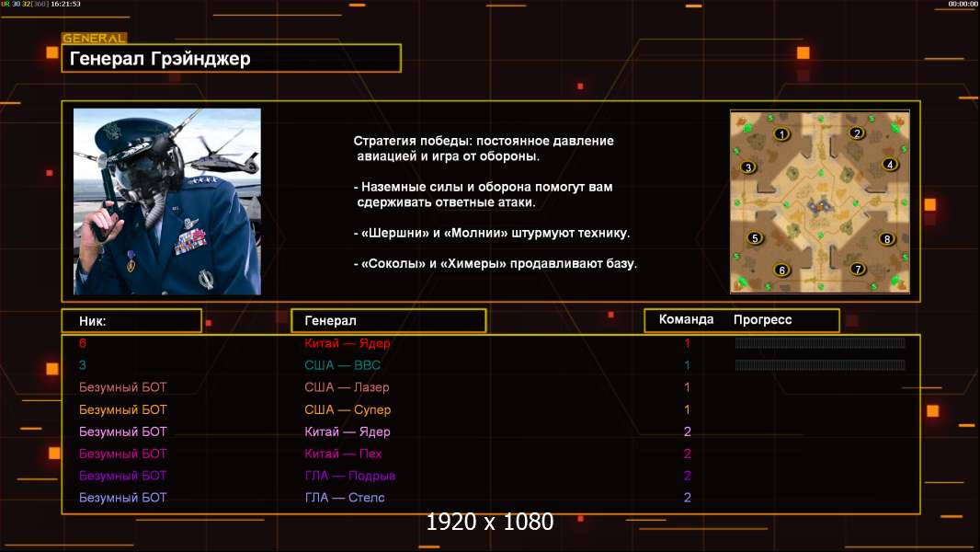Click the teal player nickname '3'

coord(83,365)
